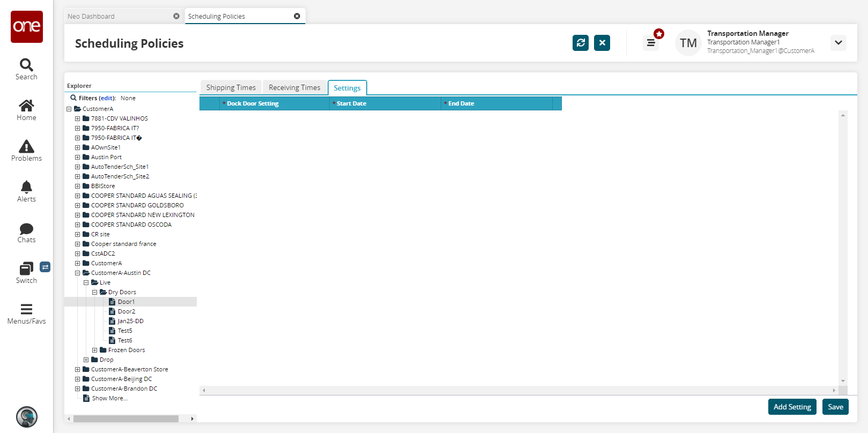This screenshot has width=868, height=433.
Task: Collapse the Dry Doors folder node
Action: [x=95, y=292]
